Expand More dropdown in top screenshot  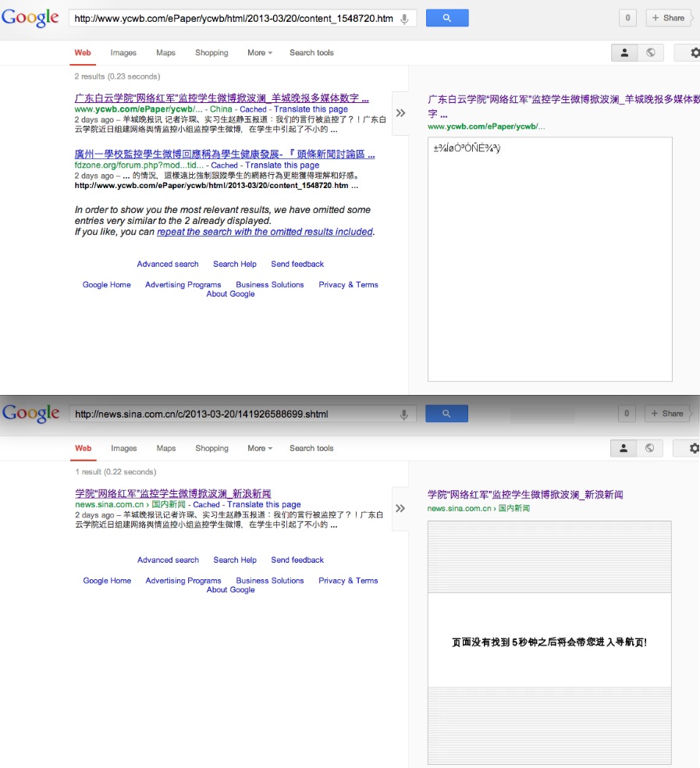260,53
